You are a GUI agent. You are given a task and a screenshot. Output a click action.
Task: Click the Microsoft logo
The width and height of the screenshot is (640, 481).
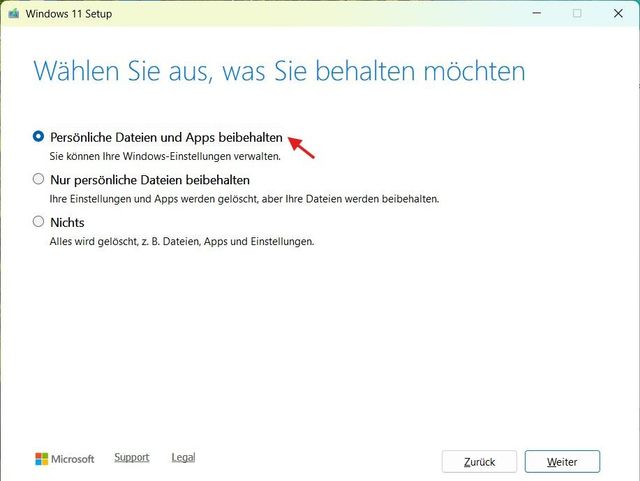click(x=64, y=459)
